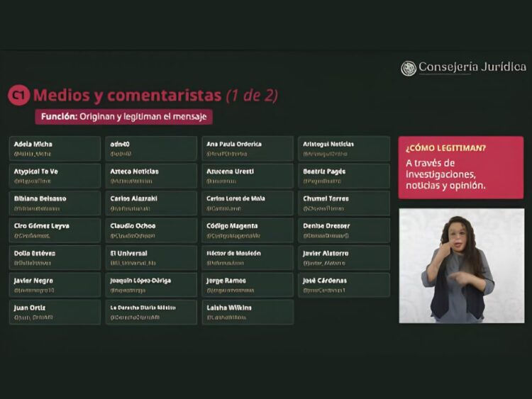Select the Atypical Te Ve card

55,176
